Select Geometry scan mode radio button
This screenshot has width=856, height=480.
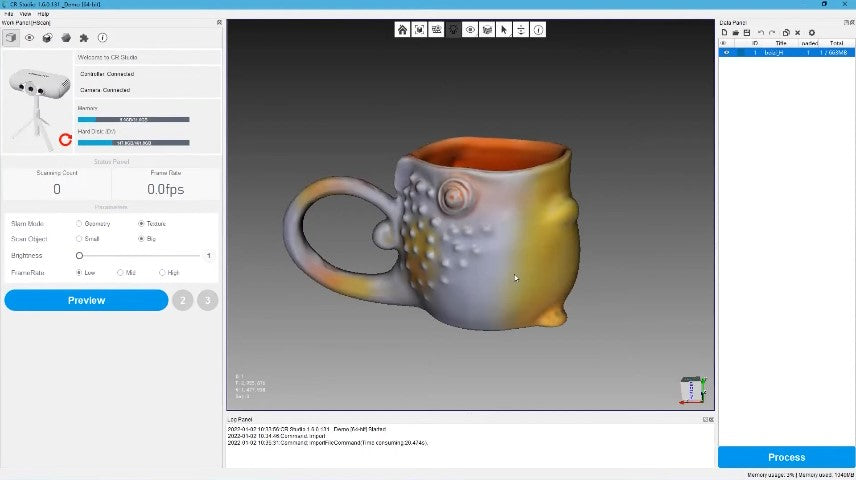(80, 223)
